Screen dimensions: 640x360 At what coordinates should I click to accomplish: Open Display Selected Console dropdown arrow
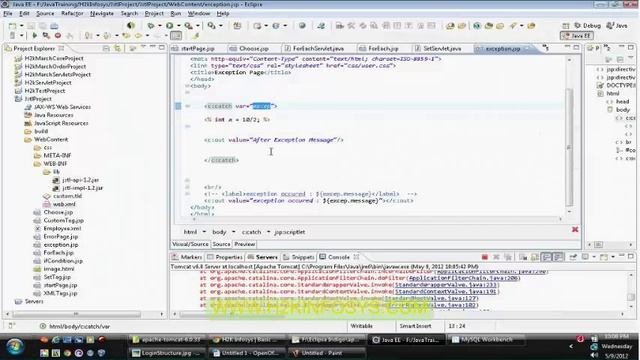click(594, 257)
